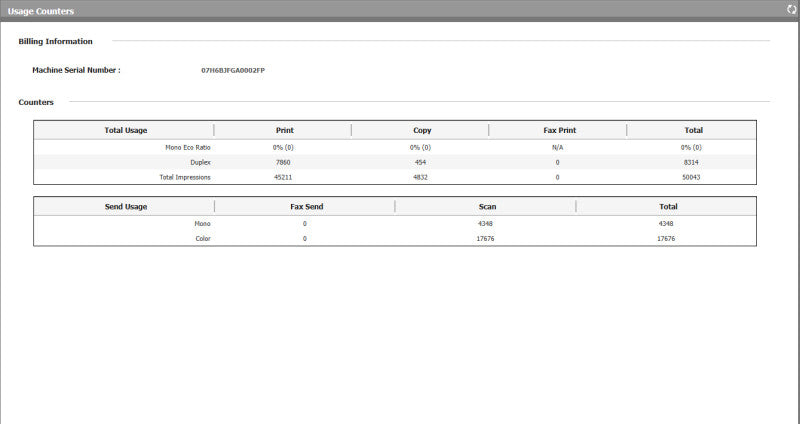Select Scan Color count 17676
This screenshot has width=800, height=424.
click(x=485, y=238)
